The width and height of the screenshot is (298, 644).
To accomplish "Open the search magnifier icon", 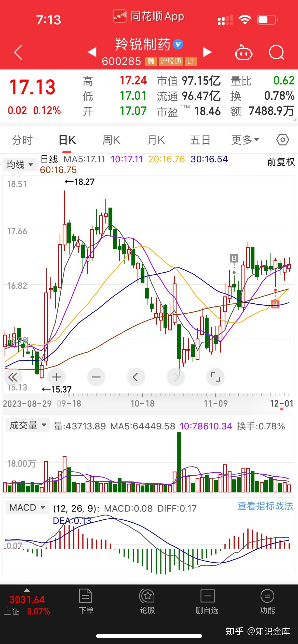I will [276, 52].
